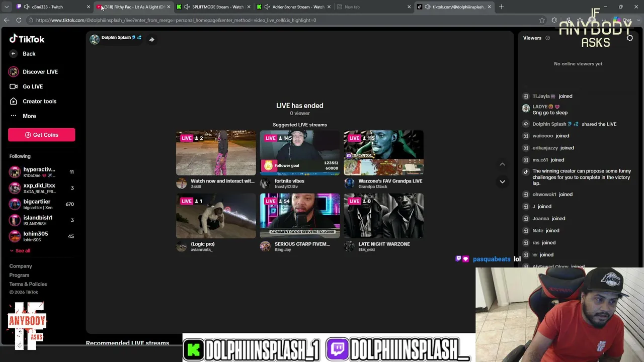Open the '(Logic pro)' stream thumbnail
644x362 pixels.
216,216
